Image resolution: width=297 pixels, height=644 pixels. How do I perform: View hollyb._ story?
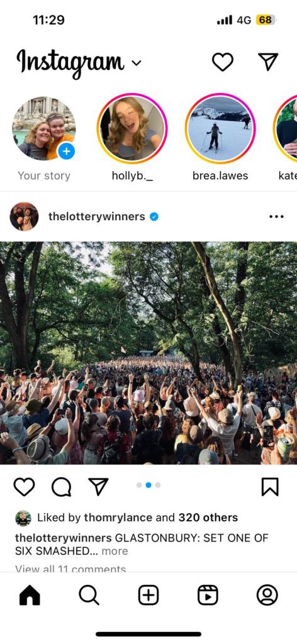point(132,128)
